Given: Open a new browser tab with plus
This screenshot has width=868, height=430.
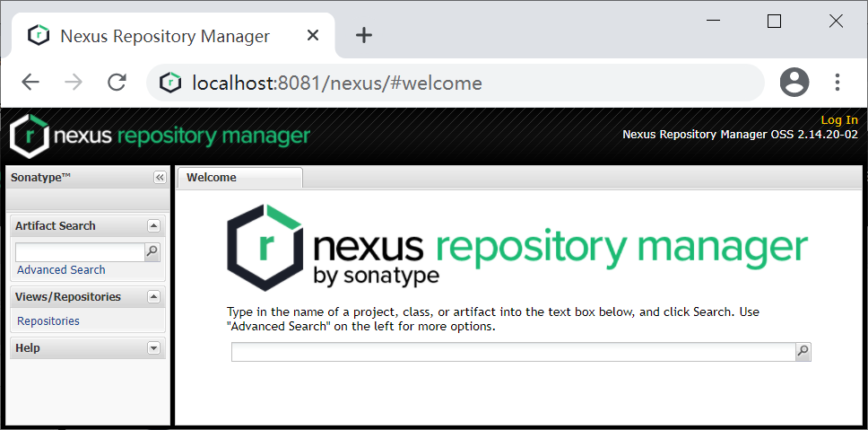Looking at the screenshot, I should click(x=363, y=35).
